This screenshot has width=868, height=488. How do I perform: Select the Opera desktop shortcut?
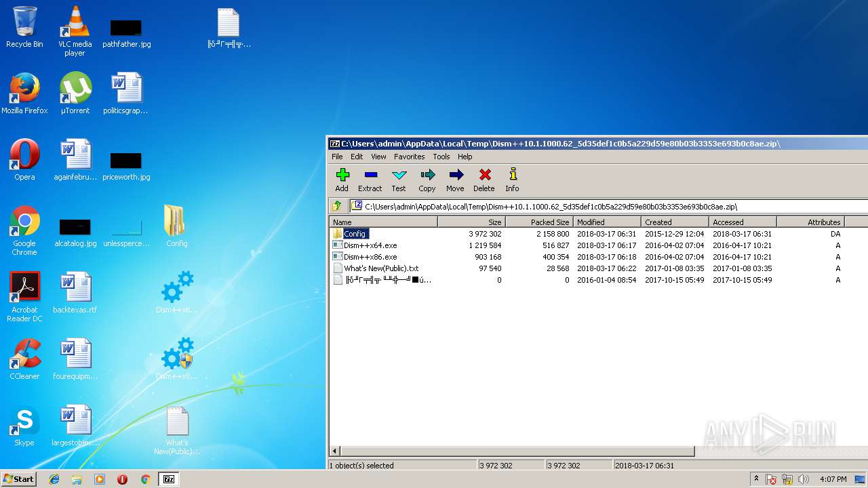(24, 160)
